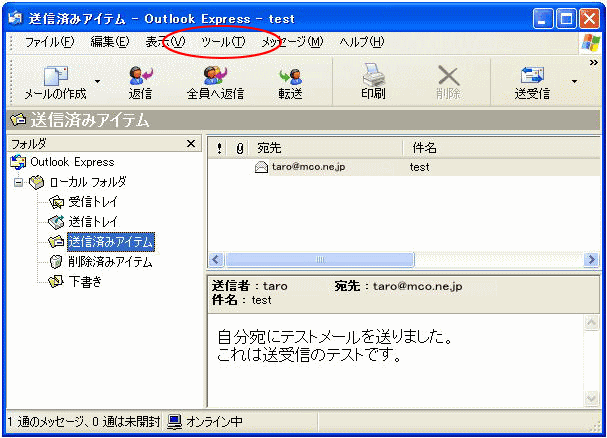
Task: Select the 受信トレイ (Inbox) folder
Action: [93, 202]
